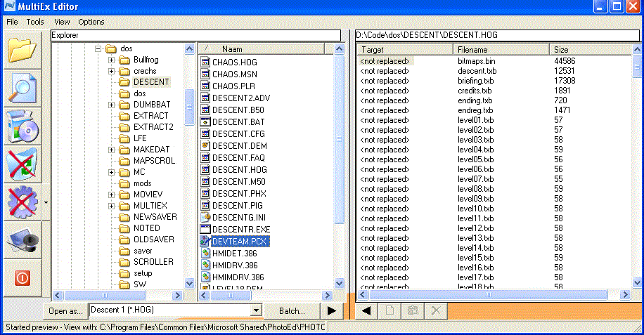
Task: Click the crossed-out gear icon
Action: pyautogui.click(x=22, y=202)
